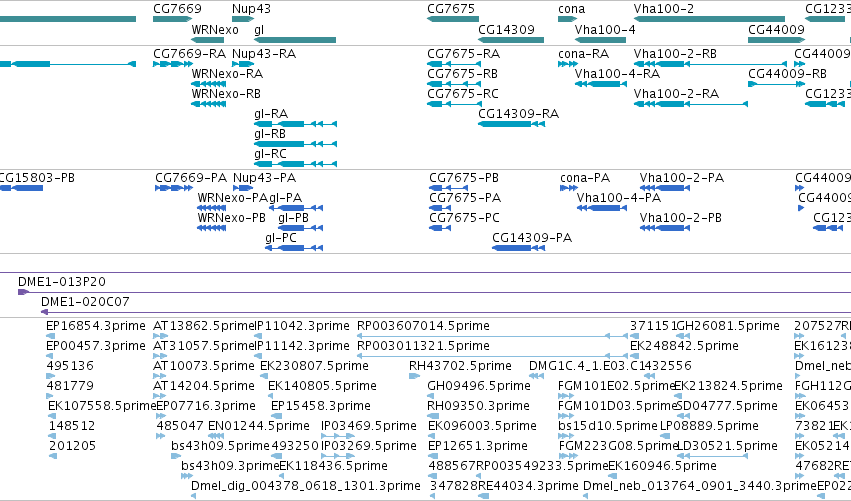The image size is (851, 501).
Task: Select the Vha100-2-RA transcript
Action: coord(691,104)
